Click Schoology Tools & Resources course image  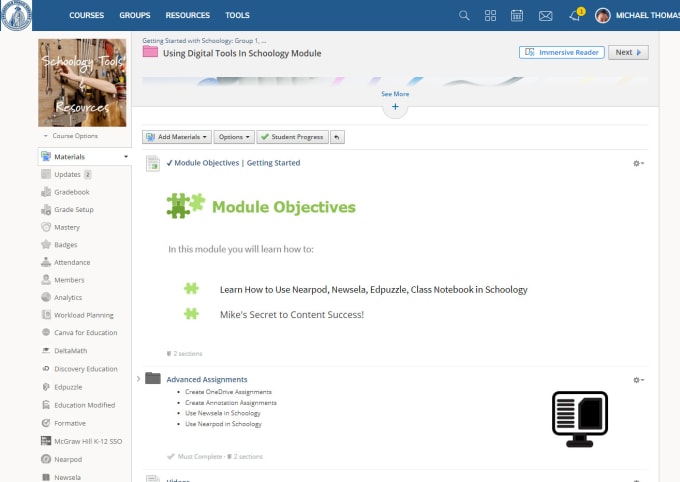(x=82, y=83)
